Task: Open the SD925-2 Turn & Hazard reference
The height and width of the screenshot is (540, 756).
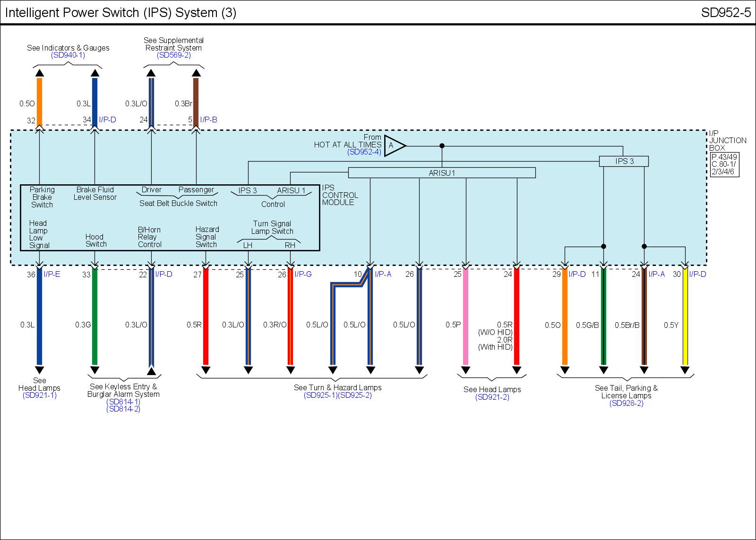Action: coord(355,395)
